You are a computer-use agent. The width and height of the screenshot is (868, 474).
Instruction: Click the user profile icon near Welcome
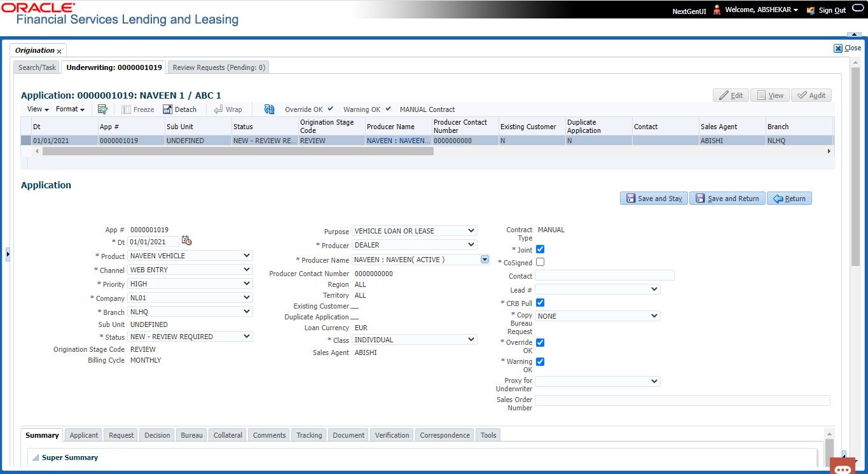(x=717, y=10)
